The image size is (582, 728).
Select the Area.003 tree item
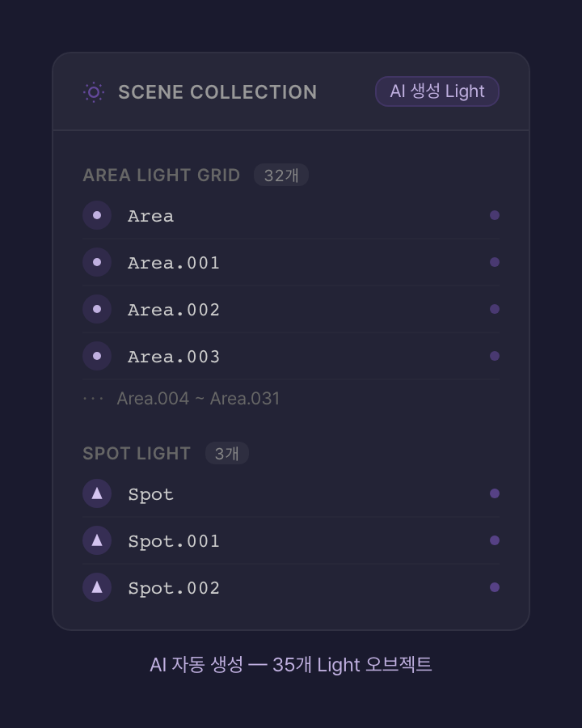click(x=174, y=357)
